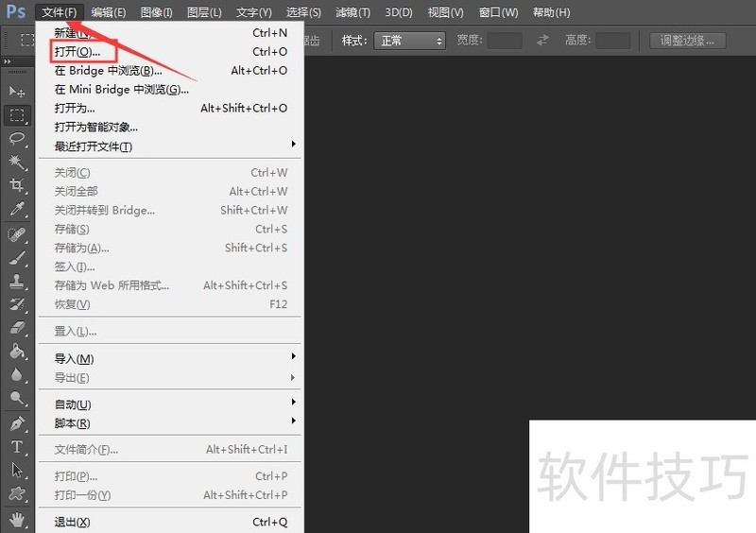756x533 pixels.
Task: Expand the 导入(M) submenu
Action: (x=170, y=358)
